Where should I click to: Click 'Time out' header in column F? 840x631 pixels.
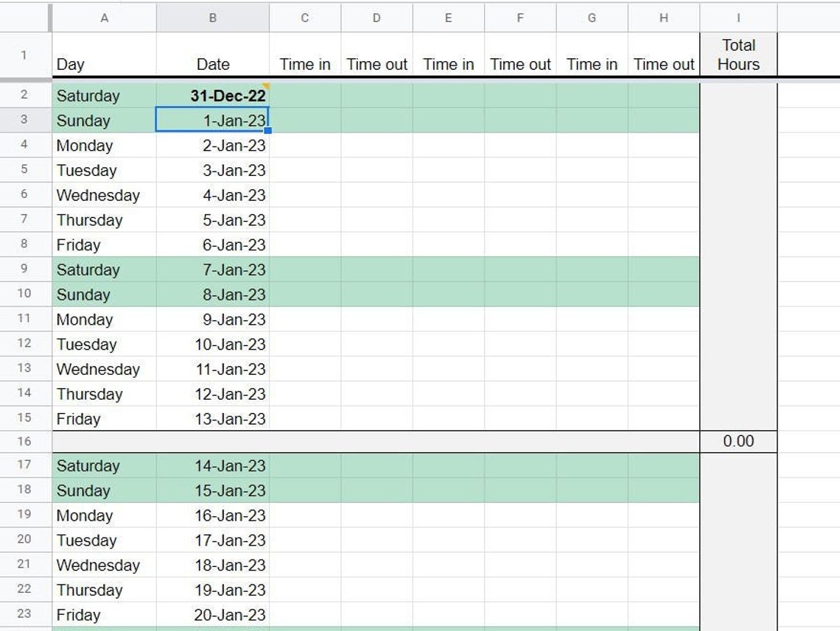pos(520,54)
